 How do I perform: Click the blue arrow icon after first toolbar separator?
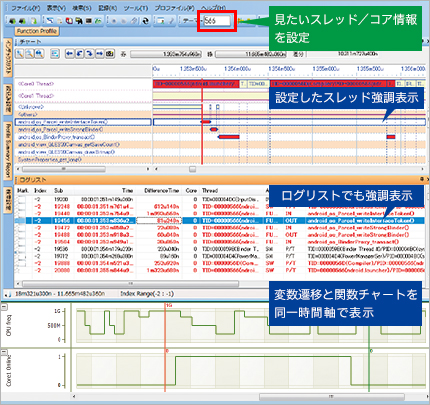[50, 21]
